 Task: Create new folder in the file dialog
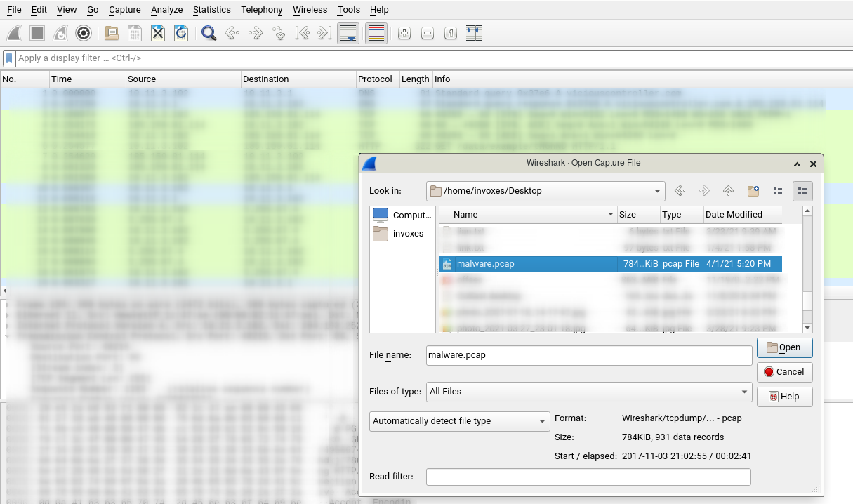(753, 191)
